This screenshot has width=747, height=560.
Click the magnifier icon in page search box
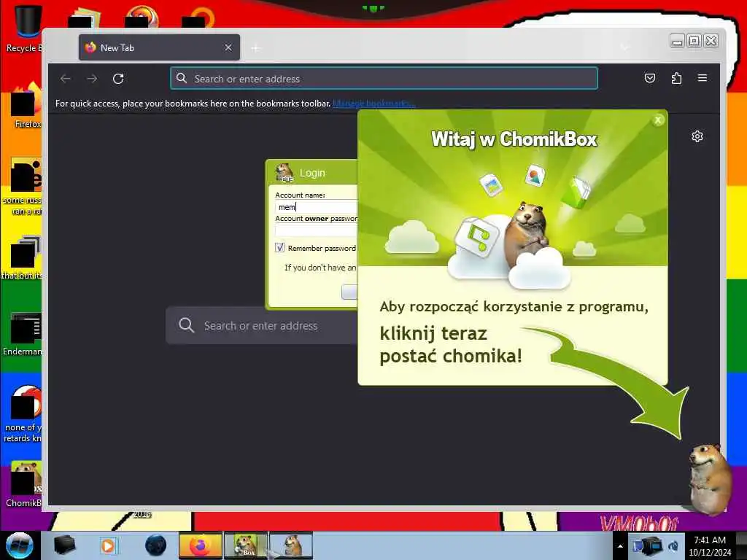[186, 325]
